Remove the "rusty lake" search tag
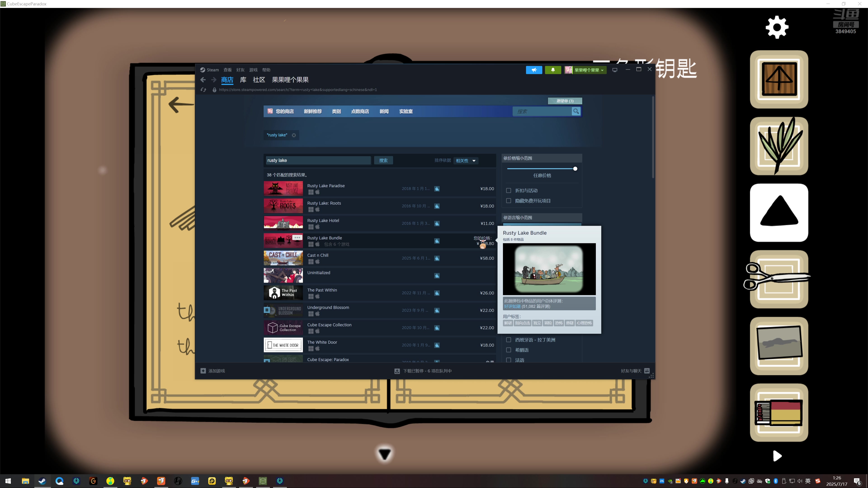This screenshot has width=868, height=488. click(294, 135)
